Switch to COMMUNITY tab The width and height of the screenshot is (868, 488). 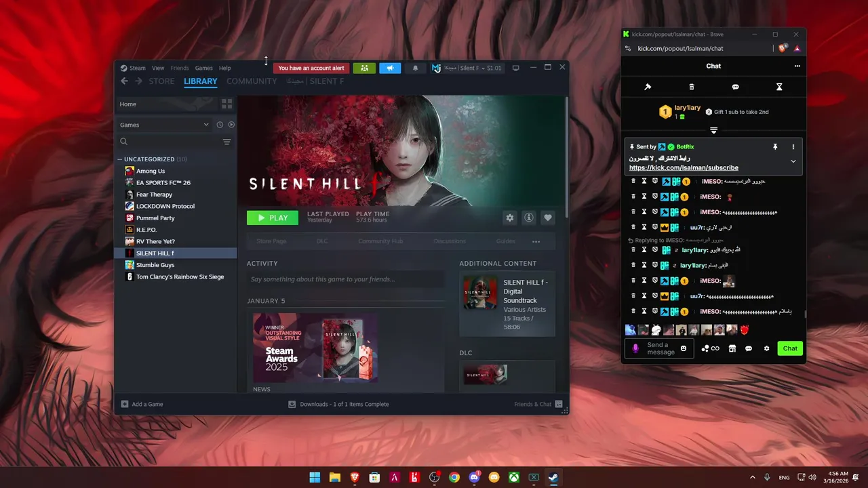(252, 81)
